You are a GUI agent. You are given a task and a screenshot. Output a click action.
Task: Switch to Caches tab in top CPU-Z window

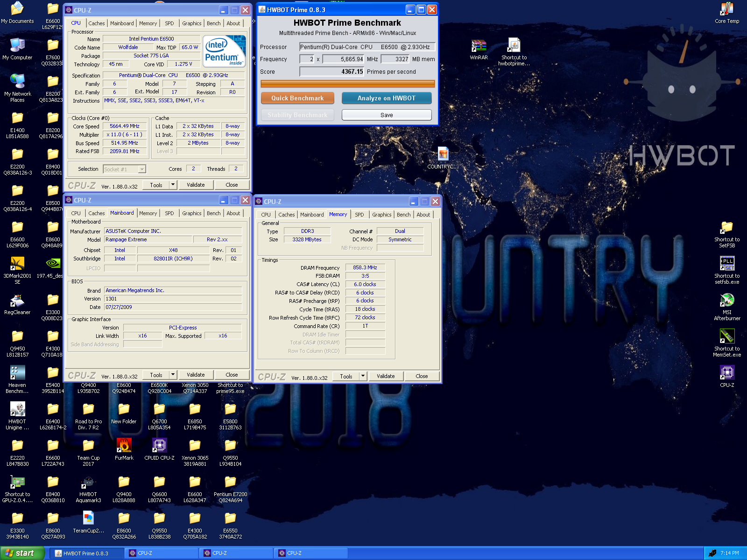click(x=97, y=23)
